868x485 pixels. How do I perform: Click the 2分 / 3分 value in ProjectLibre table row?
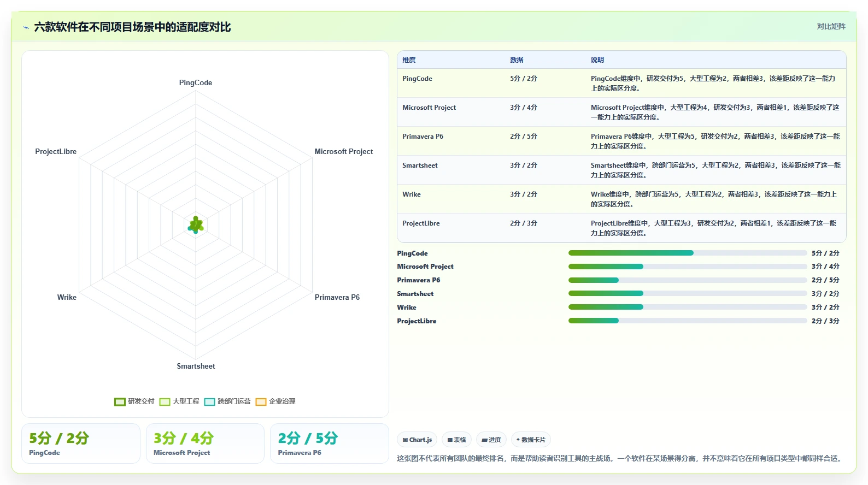click(x=524, y=223)
